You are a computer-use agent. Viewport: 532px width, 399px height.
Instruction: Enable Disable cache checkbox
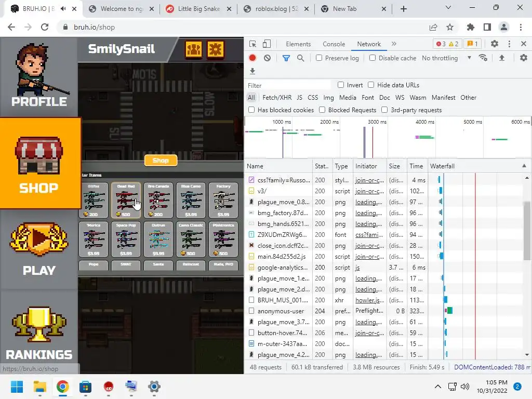pyautogui.click(x=373, y=58)
